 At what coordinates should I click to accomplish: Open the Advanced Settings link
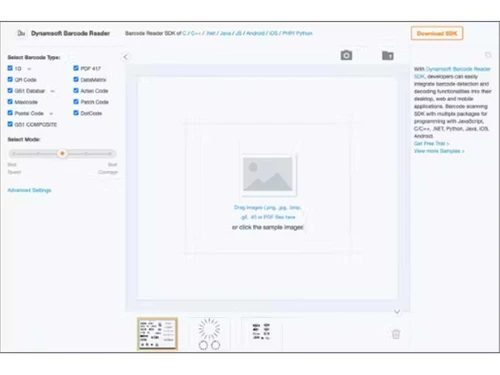(x=29, y=190)
